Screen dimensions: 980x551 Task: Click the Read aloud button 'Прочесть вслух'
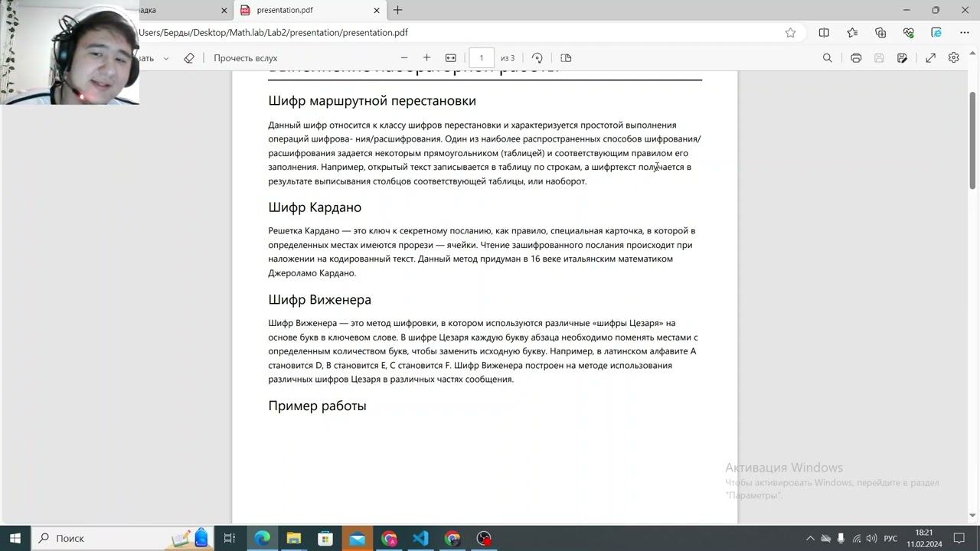pyautogui.click(x=245, y=58)
